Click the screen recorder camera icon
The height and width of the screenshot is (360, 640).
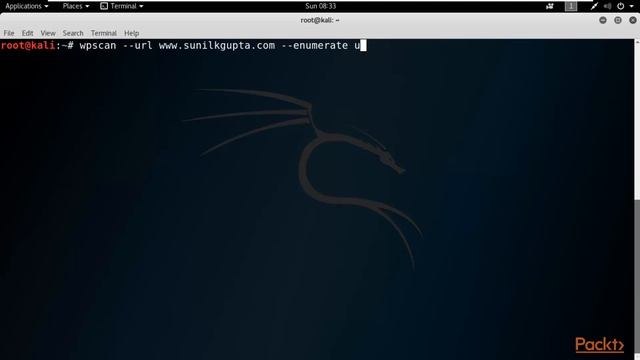(550, 6)
